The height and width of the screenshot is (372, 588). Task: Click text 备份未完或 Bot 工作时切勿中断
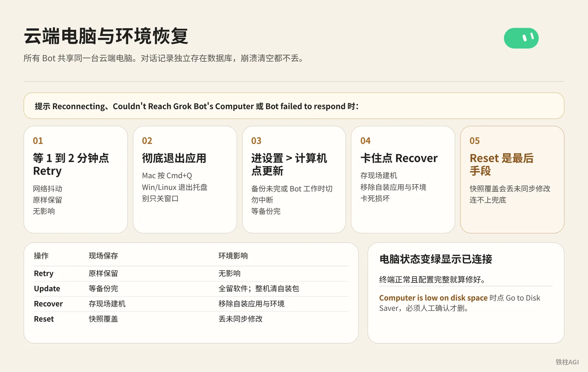point(292,194)
